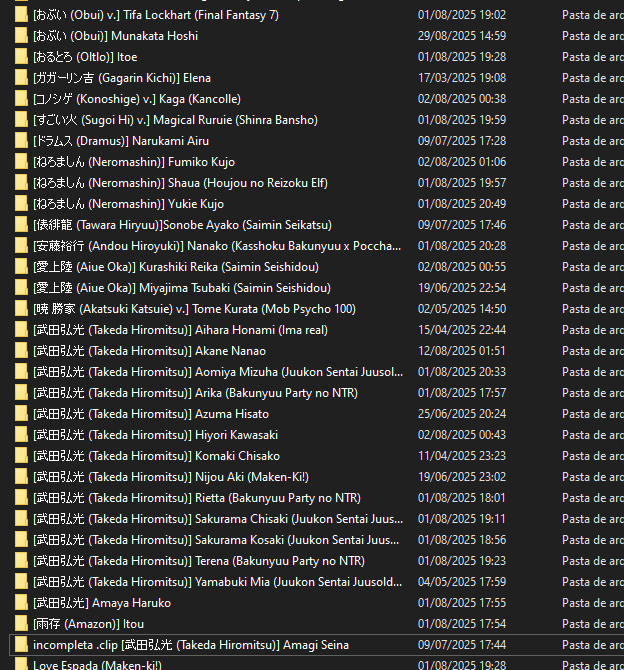Click folder icon of Tifa Lockhart (Final Fantasy 7) row
Screen dimensions: 624x670
[x=21, y=15]
